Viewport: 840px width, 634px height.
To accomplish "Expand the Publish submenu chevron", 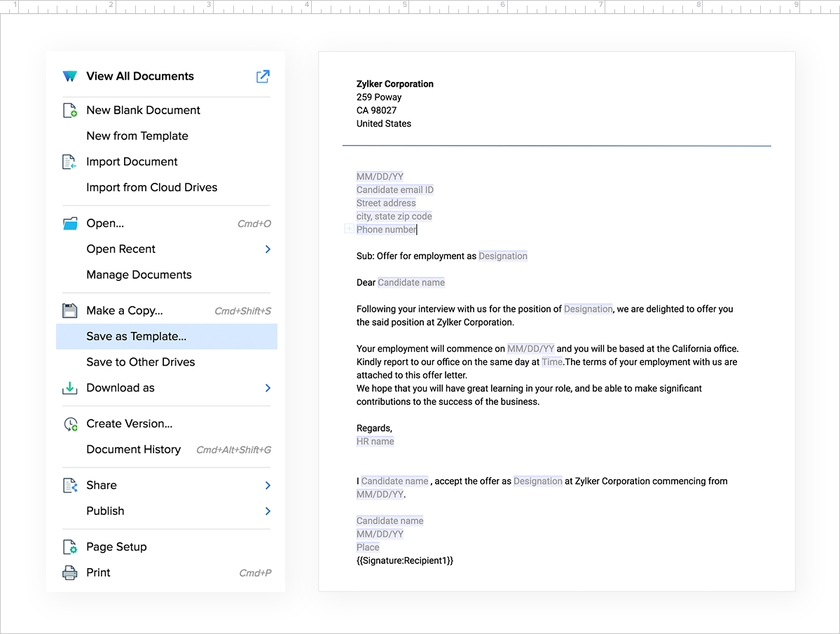I will 268,511.
